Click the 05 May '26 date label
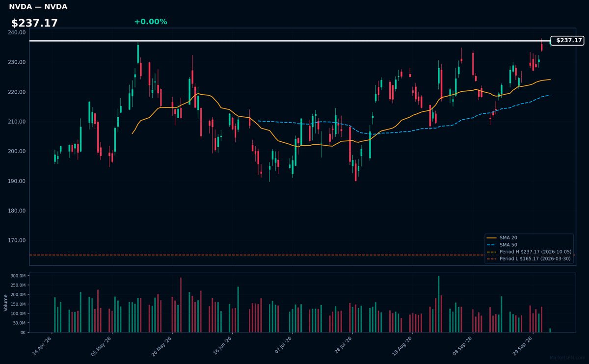The image size is (589, 364). point(102,346)
